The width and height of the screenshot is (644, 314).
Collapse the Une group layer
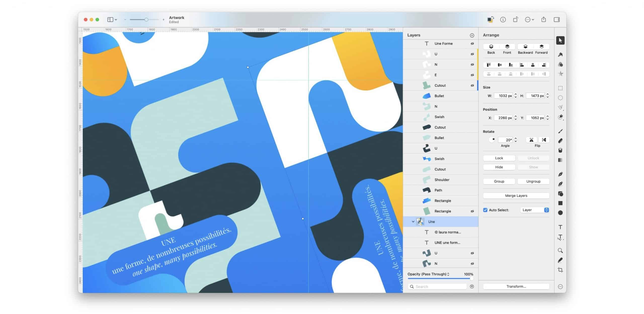(x=413, y=222)
